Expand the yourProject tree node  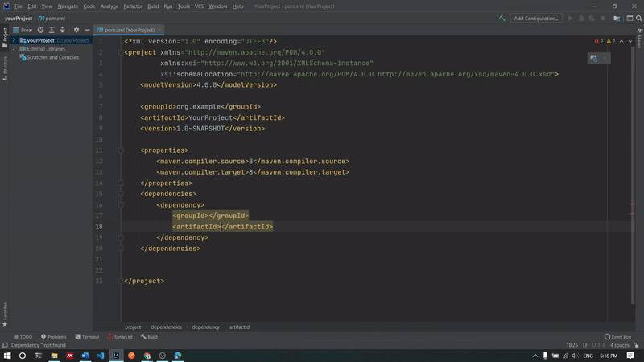tap(14, 40)
